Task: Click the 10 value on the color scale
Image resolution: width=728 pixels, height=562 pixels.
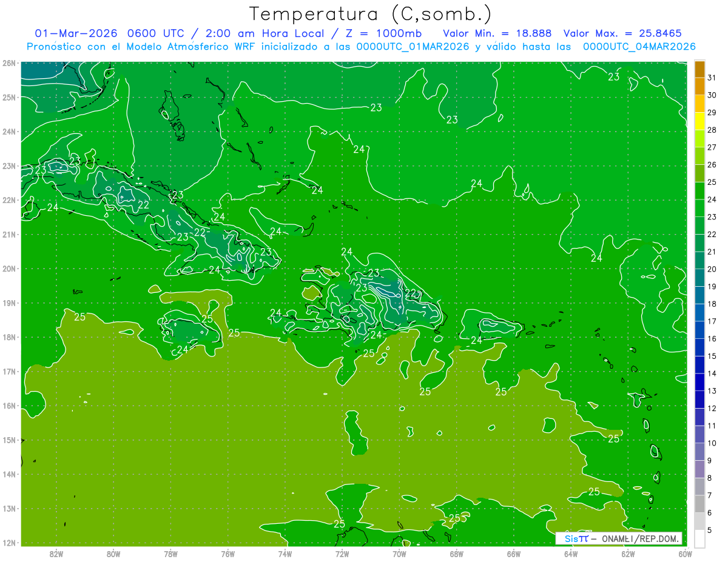Action: tap(712, 443)
